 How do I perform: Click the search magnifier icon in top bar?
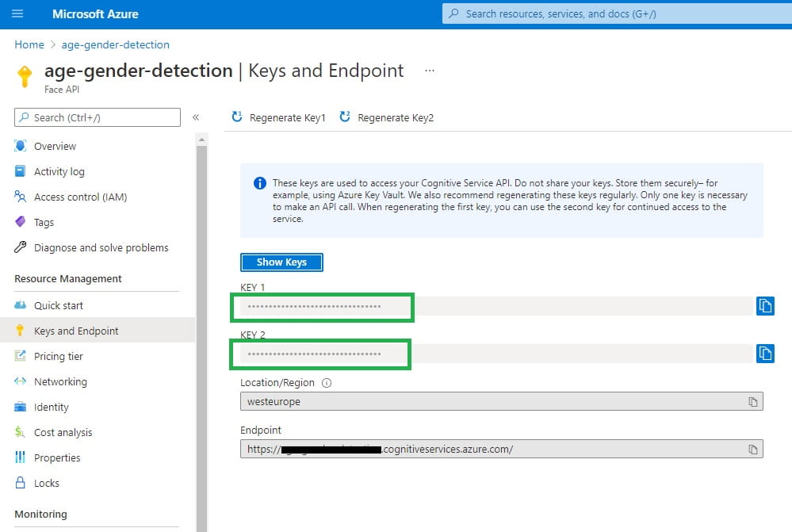click(x=454, y=13)
